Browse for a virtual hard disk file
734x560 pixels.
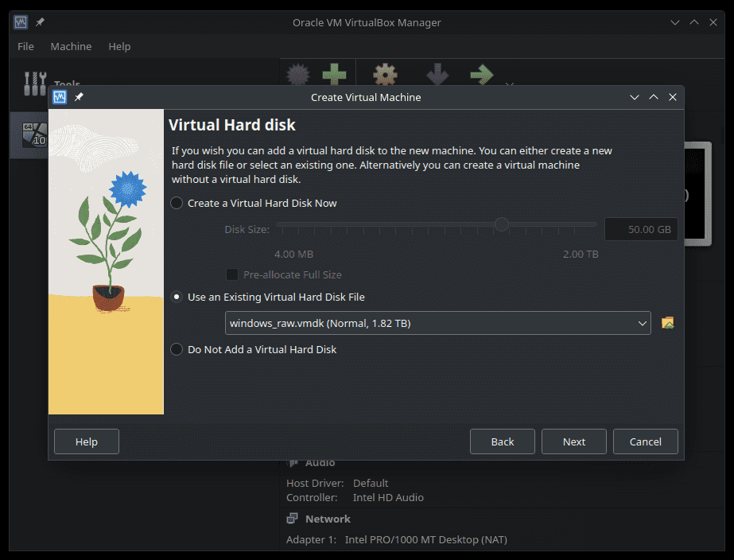click(x=667, y=323)
